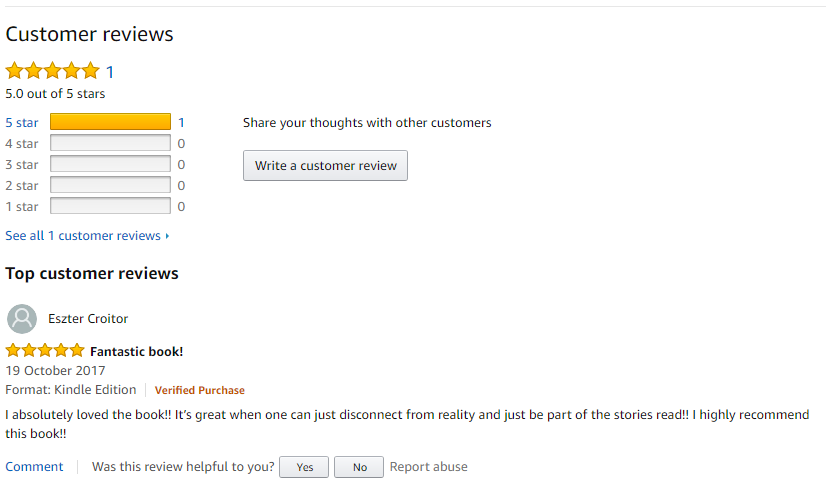The height and width of the screenshot is (493, 826).
Task: Click the filled 5 star histogram bar
Action: coord(110,122)
